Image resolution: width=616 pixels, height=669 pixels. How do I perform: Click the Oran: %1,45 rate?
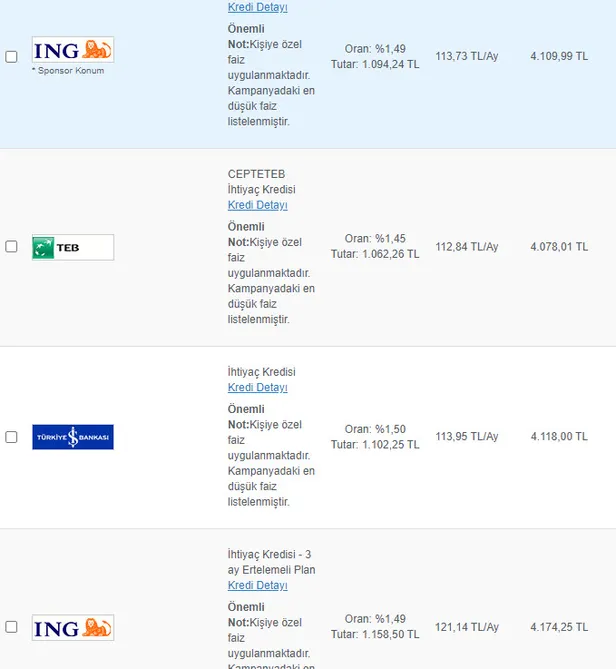[375, 239]
